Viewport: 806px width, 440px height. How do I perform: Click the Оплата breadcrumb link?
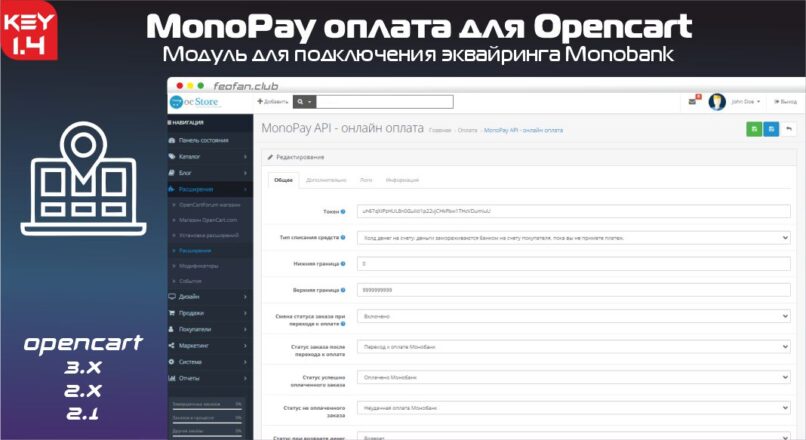[x=468, y=131]
